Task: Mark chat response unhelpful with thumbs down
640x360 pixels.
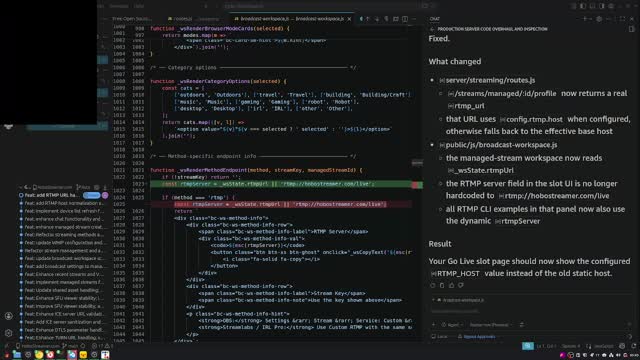Action: (461, 285)
